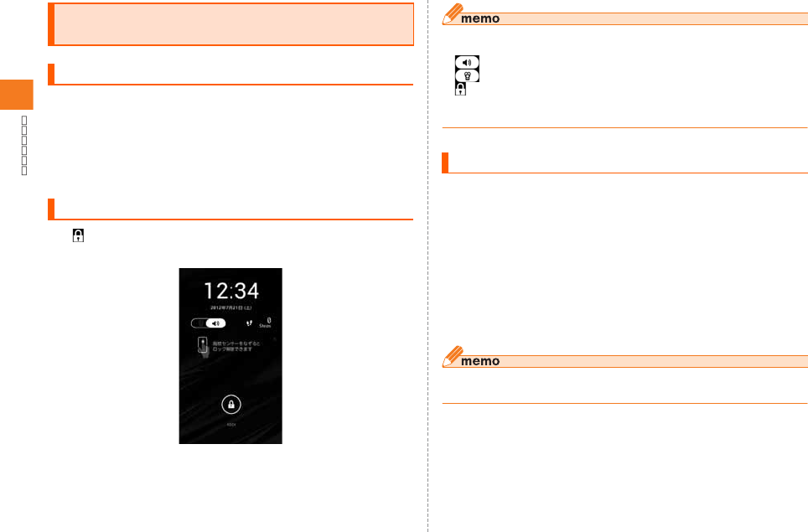Click the pencil icon on lower memo header
This screenshot has width=808, height=532.
click(x=453, y=356)
